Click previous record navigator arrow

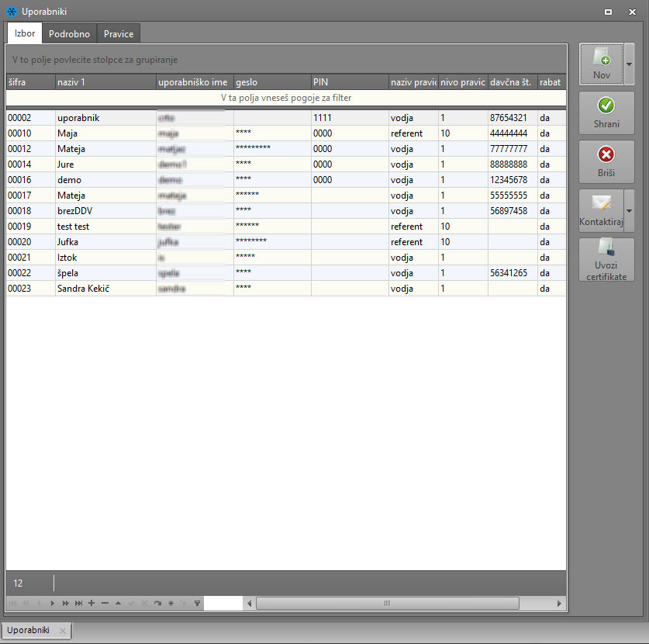39,604
